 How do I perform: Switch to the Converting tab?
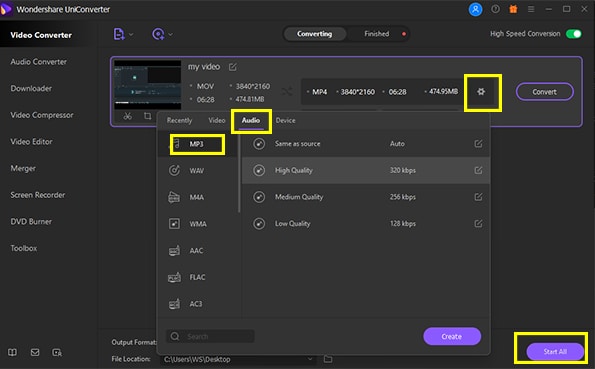(315, 34)
